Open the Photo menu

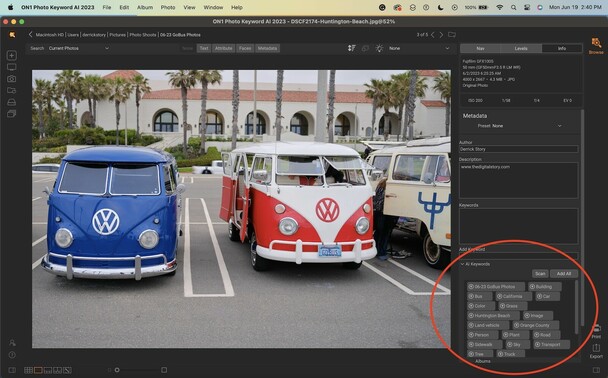(168, 7)
